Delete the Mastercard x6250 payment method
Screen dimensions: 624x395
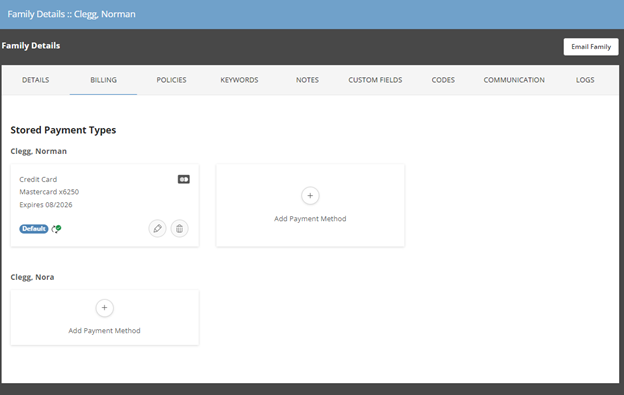click(x=179, y=229)
